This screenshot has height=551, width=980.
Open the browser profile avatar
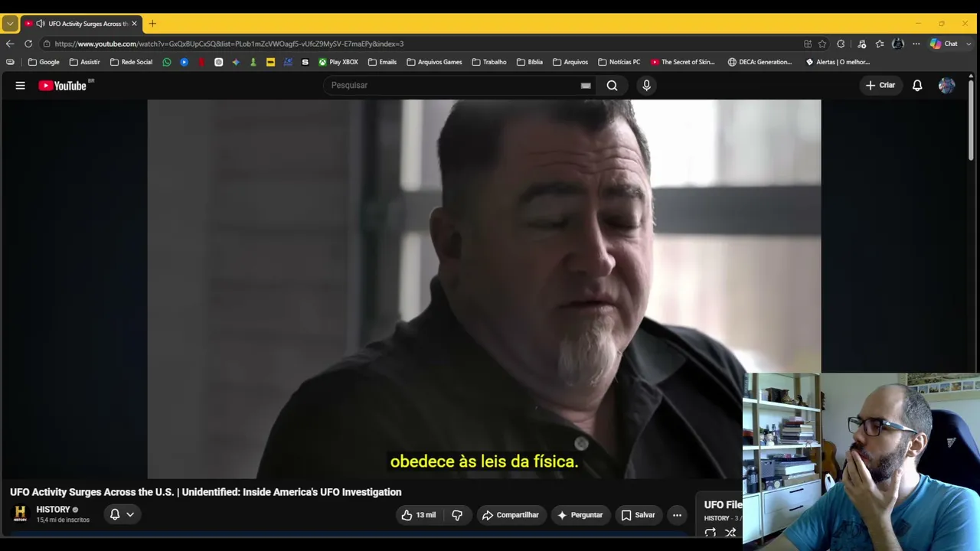[x=898, y=44]
